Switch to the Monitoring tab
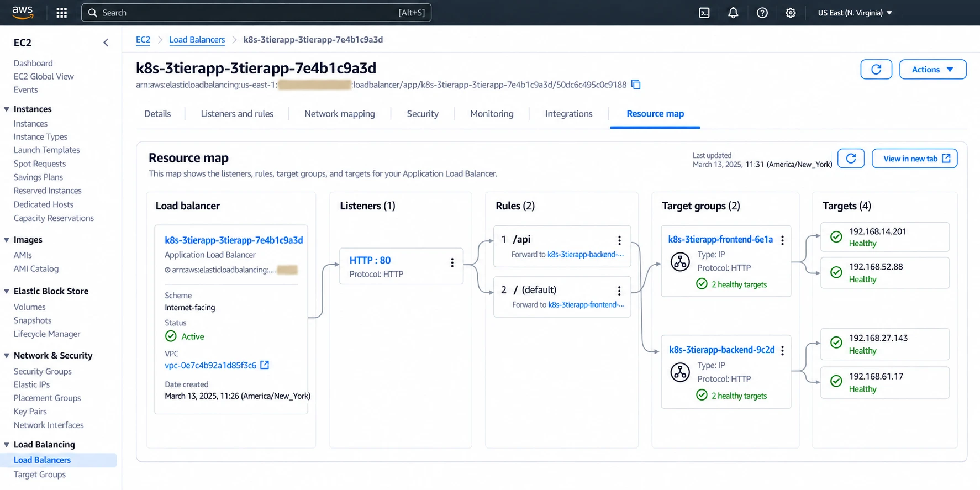980x490 pixels. [492, 114]
